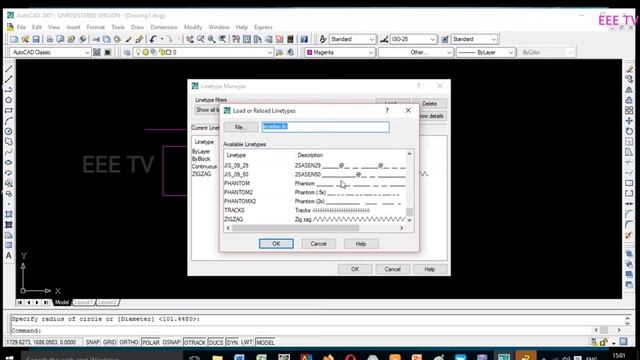Select the Erase modify tool
The height and width of the screenshot is (360, 640).
(x=629, y=69)
